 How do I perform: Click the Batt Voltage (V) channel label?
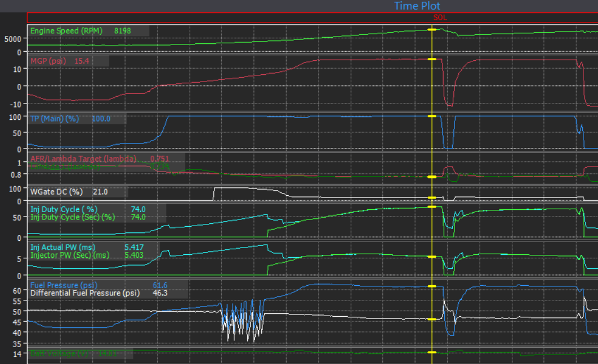point(59,354)
